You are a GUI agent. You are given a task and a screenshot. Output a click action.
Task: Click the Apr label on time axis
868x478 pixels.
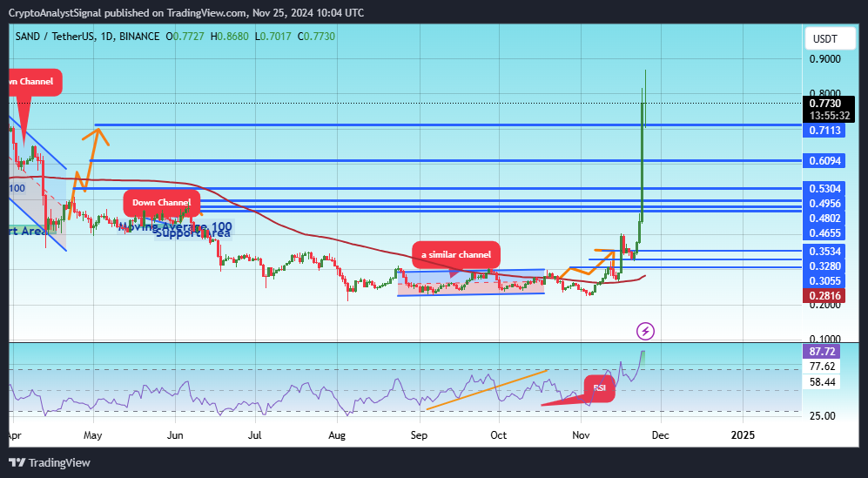(15, 435)
